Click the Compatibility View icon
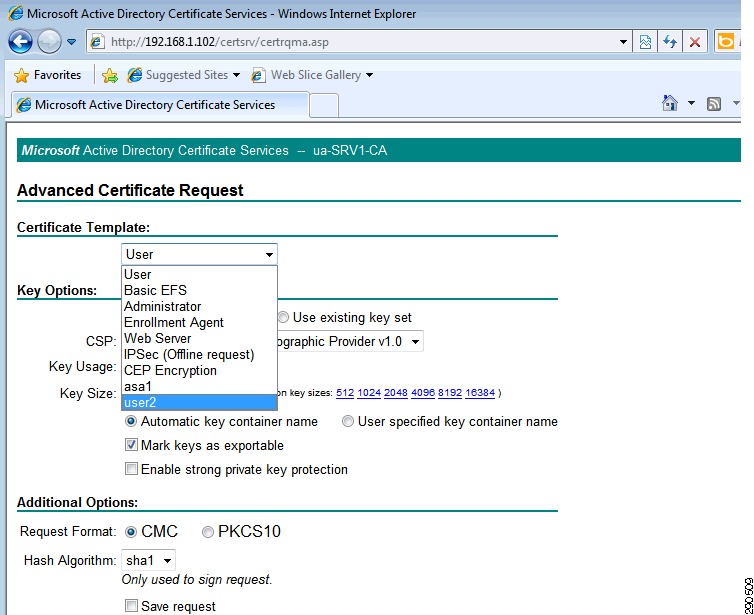This screenshot has width=754, height=615. coord(645,42)
